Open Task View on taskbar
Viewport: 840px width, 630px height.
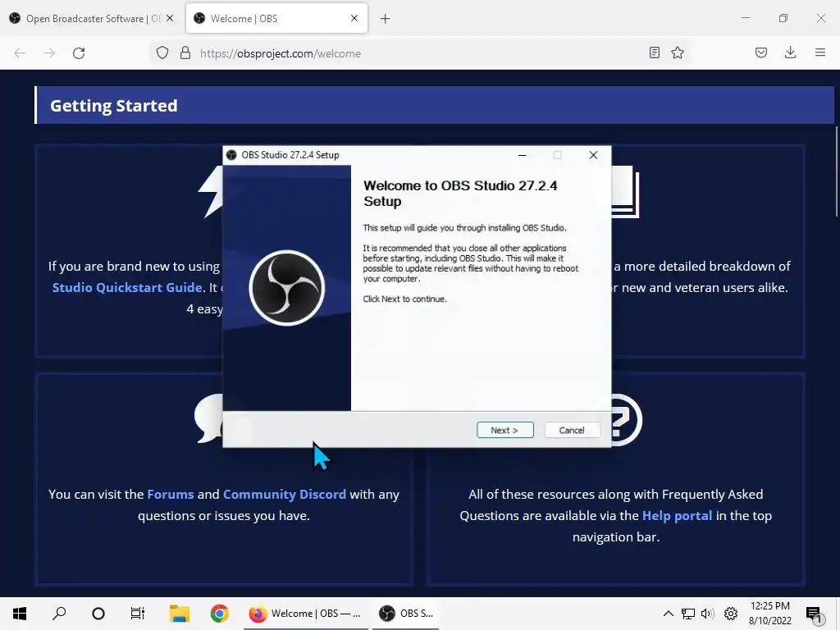click(138, 614)
